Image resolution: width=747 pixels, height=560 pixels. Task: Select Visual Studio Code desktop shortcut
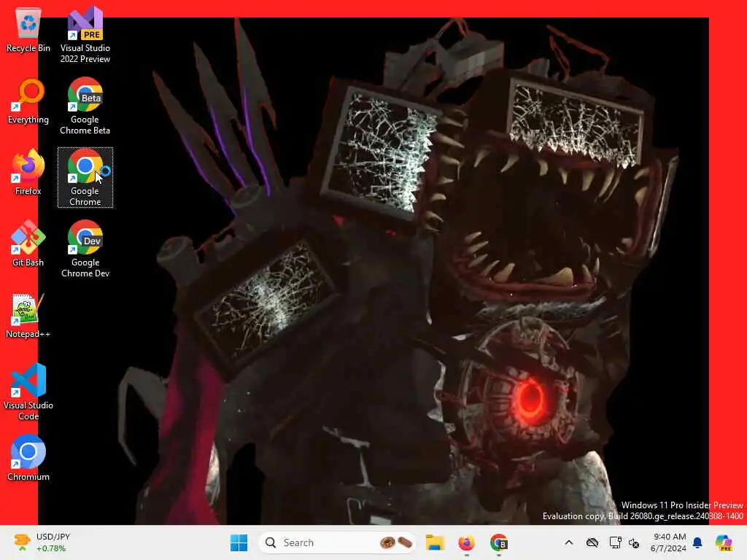click(28, 392)
